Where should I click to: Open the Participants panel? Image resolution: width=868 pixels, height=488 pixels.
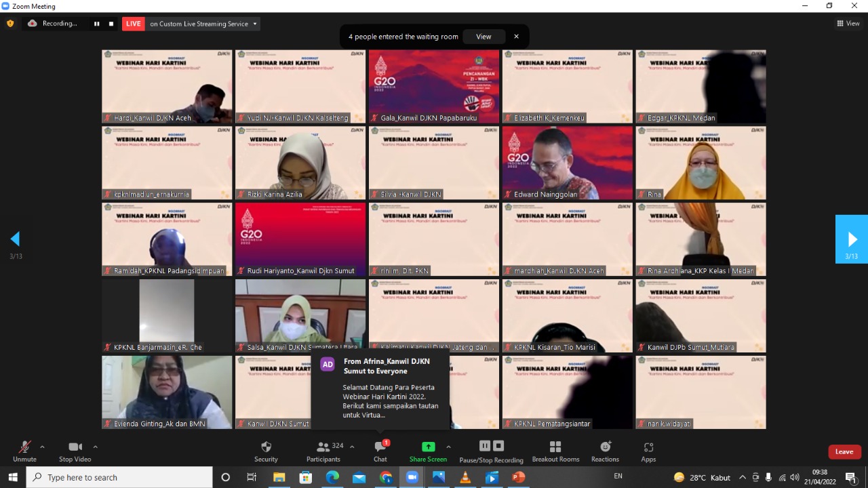pyautogui.click(x=323, y=447)
